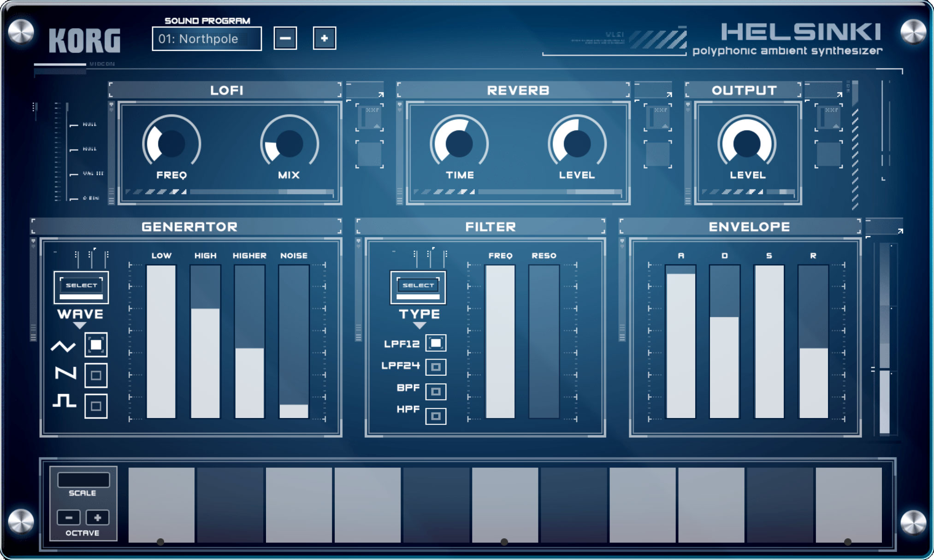Click the OUTPUT section header
934x560 pixels.
(744, 90)
